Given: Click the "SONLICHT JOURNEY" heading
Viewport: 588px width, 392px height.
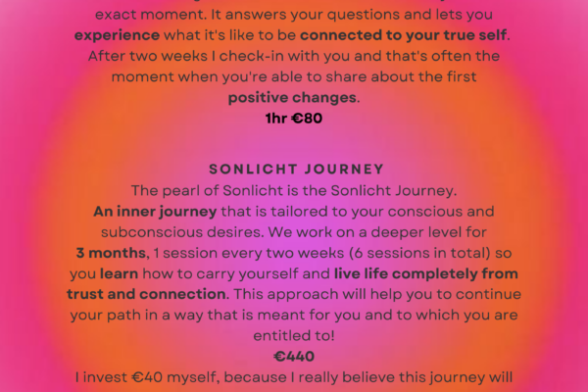Looking at the screenshot, I should (295, 169).
